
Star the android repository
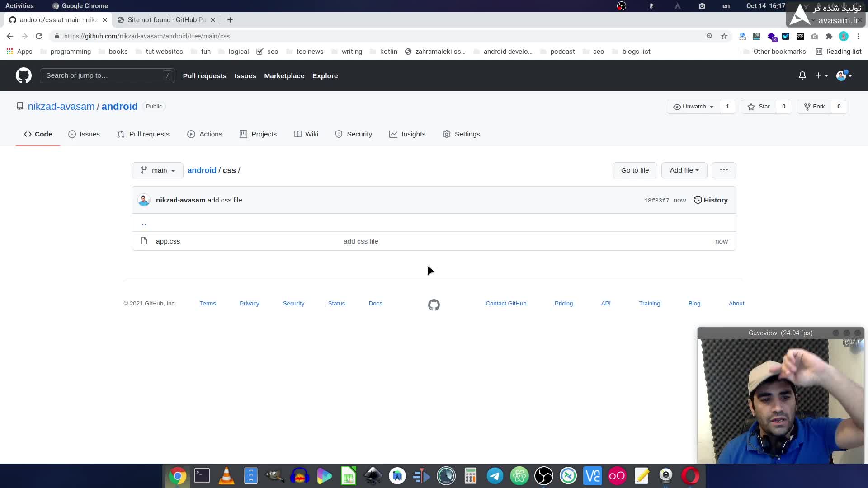coord(759,107)
